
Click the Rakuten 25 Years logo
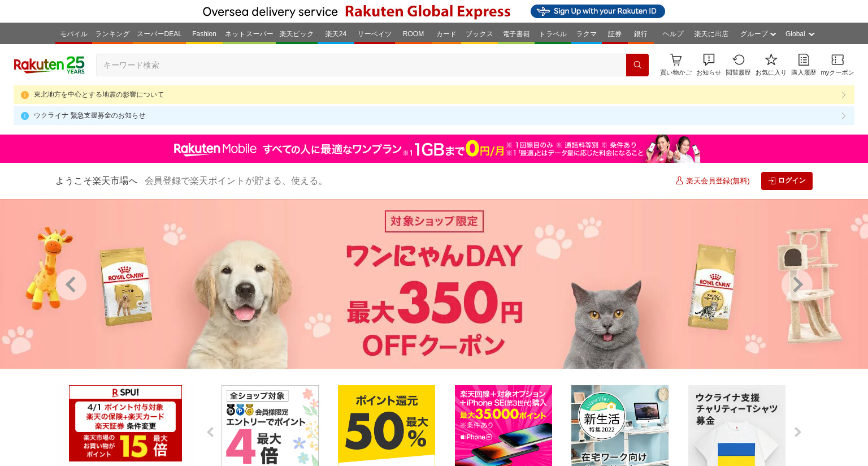pyautogui.click(x=49, y=65)
